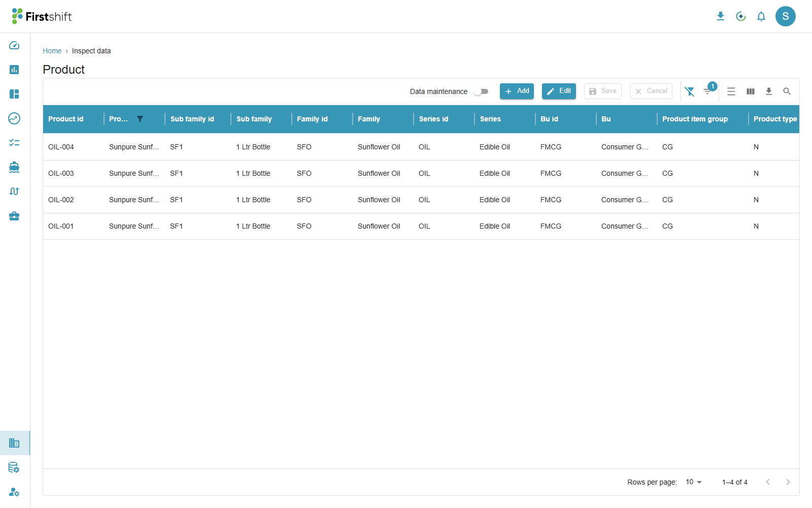Click the Add button

517,91
